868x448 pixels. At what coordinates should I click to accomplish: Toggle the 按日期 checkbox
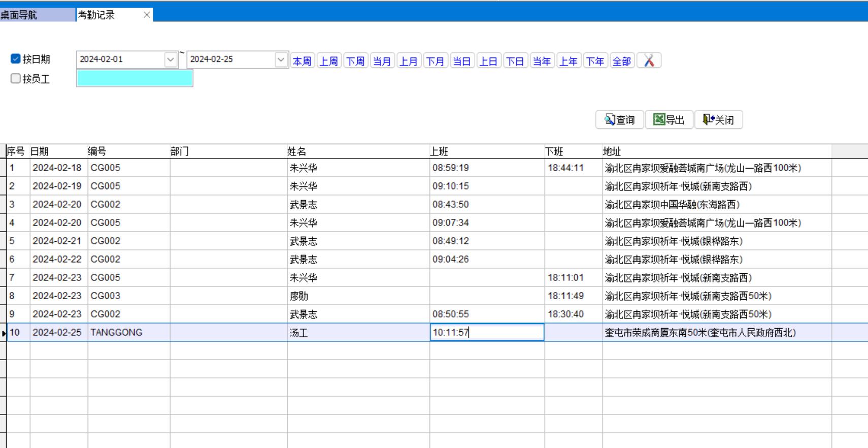[x=16, y=59]
